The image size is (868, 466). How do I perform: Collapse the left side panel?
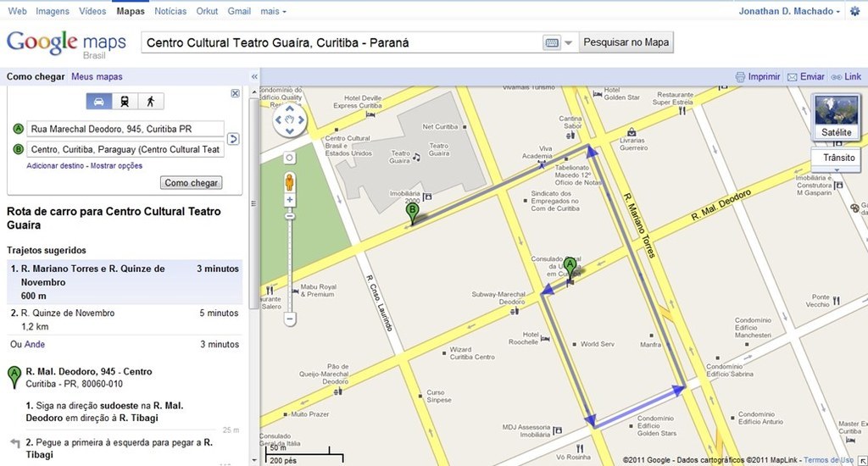pos(254,77)
